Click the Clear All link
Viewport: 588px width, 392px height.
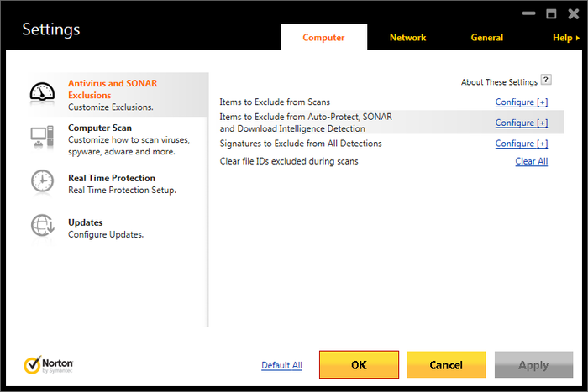tap(531, 161)
